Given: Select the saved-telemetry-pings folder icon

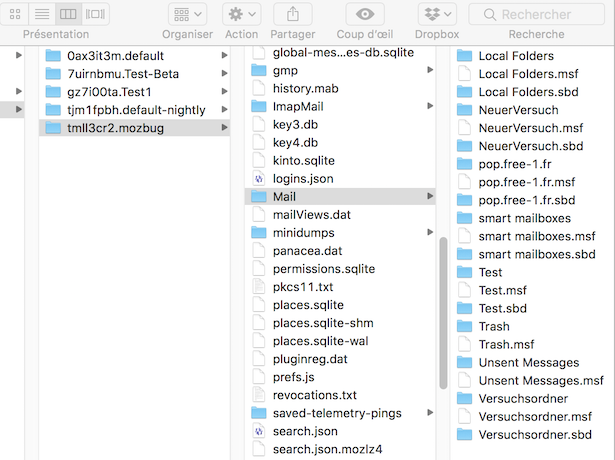Looking at the screenshot, I should tap(259, 413).
